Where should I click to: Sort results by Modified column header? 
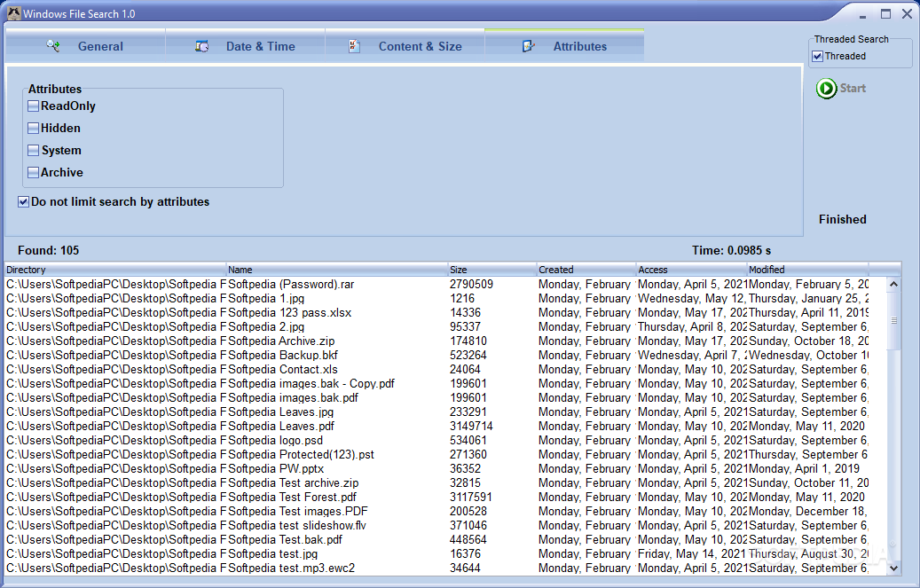(808, 270)
